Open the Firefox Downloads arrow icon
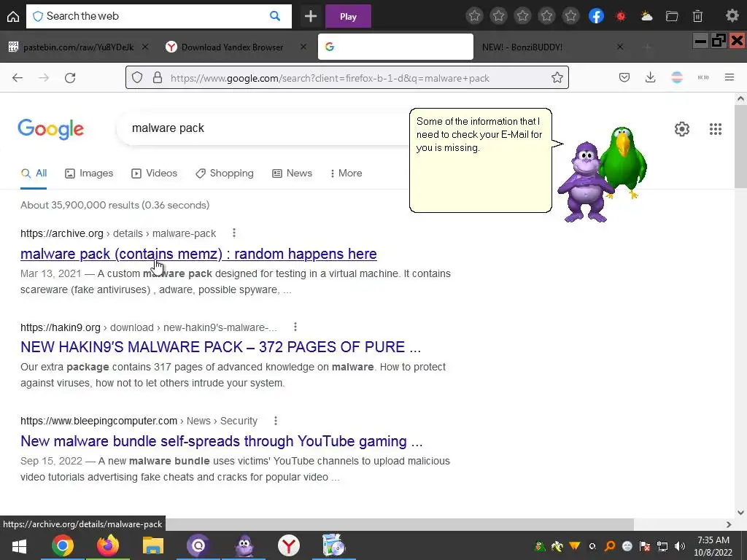 click(x=650, y=77)
